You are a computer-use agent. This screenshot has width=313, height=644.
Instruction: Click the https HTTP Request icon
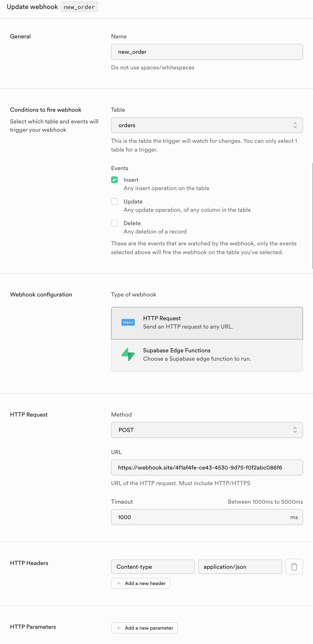[x=128, y=322]
